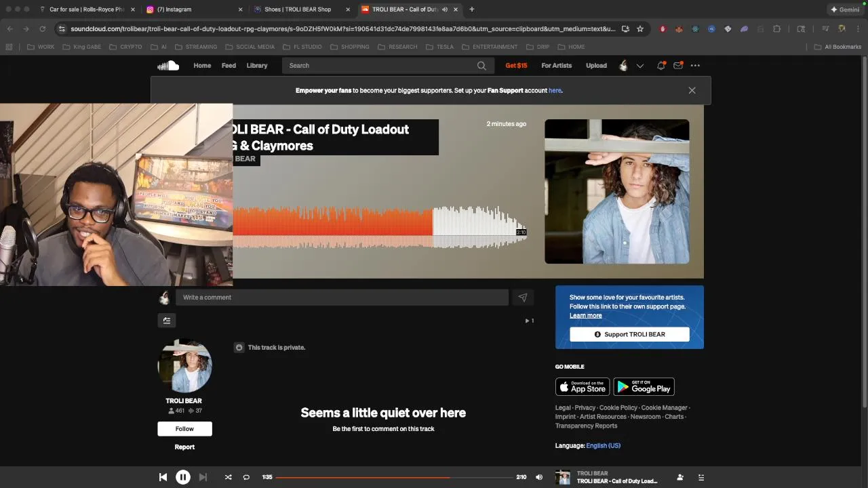Toggle shuffle in the player bar
The image size is (868, 488).
pyautogui.click(x=228, y=477)
